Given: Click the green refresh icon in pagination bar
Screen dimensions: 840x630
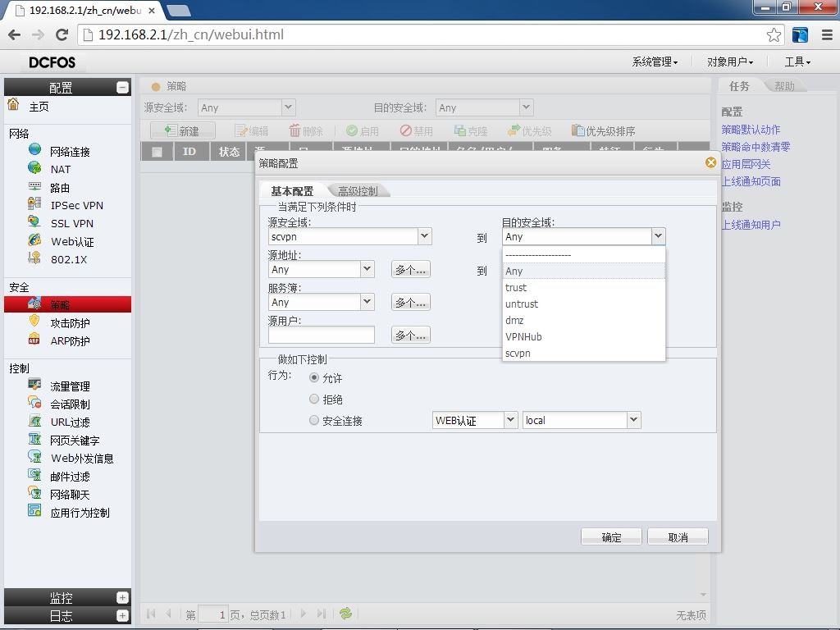Looking at the screenshot, I should 345,614.
